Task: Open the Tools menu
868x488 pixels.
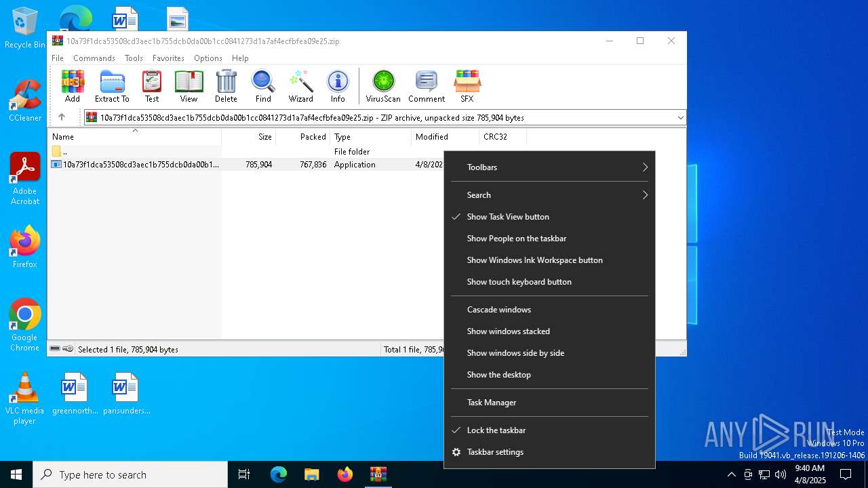Action: 134,58
